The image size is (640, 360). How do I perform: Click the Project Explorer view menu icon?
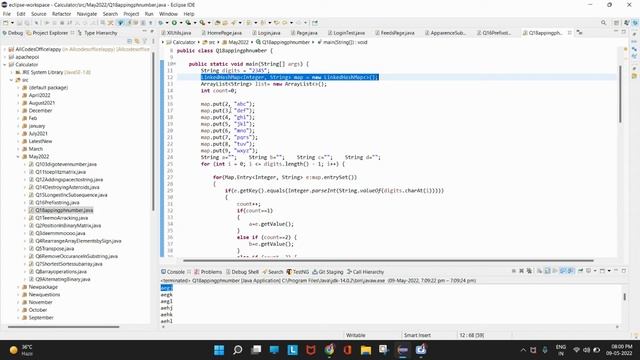pyautogui.click(x=153, y=41)
